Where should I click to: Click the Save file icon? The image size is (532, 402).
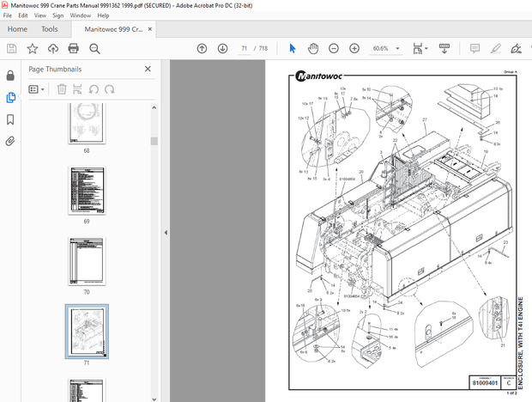click(11, 49)
